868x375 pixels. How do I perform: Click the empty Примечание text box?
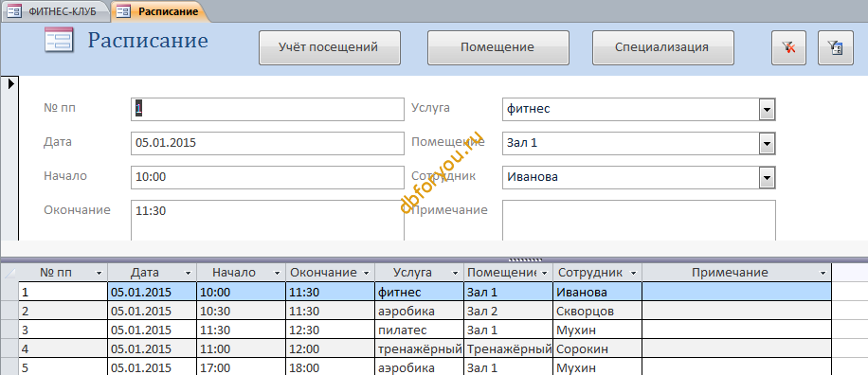coord(639,220)
